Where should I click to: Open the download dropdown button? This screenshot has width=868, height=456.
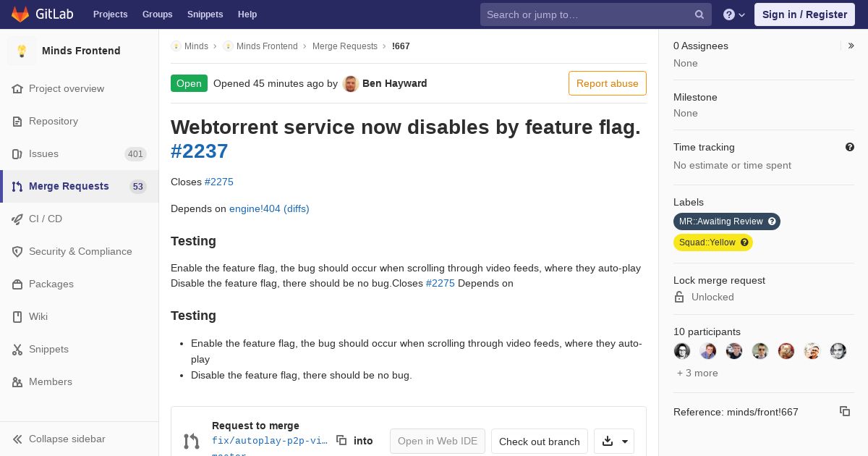coord(614,442)
